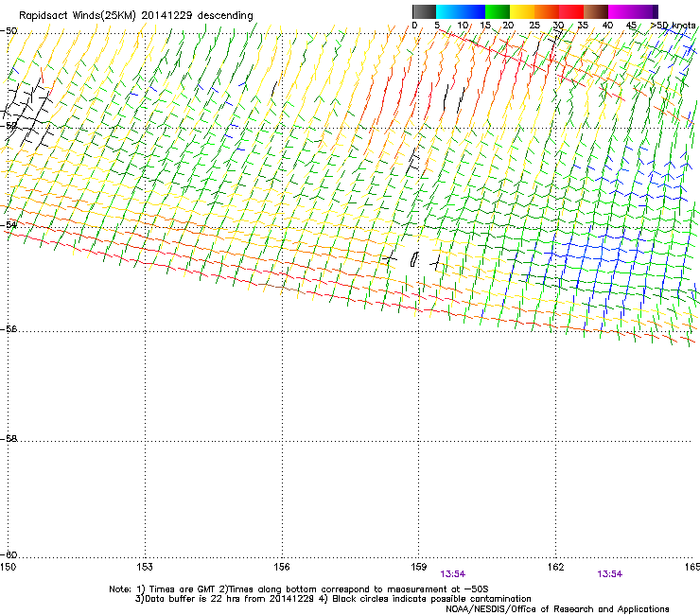Viewport: 700px width, 615px height.
Task: Click the dark purple 45-50 knots legend swatch
Action: (x=645, y=11)
